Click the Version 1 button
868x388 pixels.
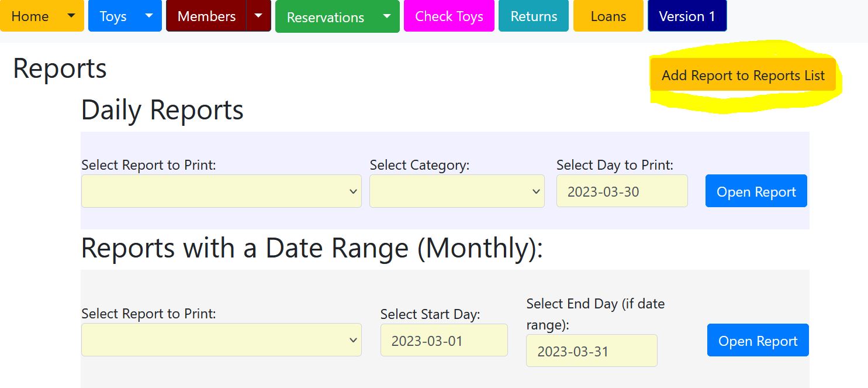(x=687, y=16)
